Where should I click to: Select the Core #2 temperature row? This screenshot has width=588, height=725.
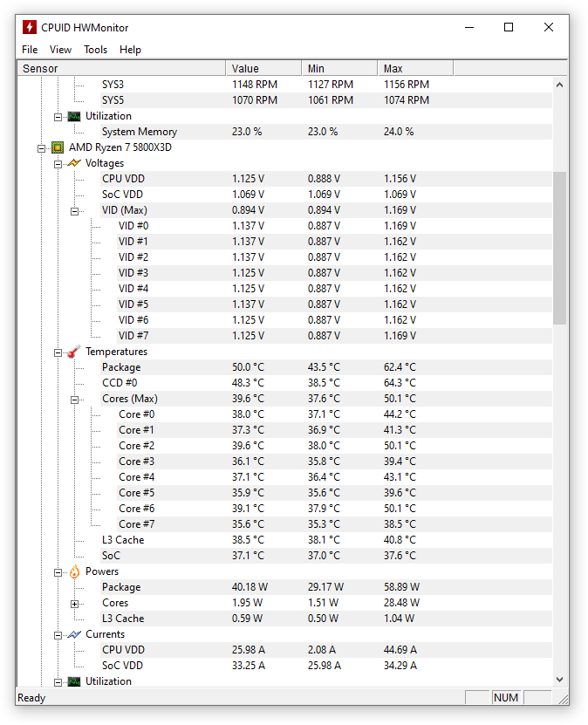(334, 446)
